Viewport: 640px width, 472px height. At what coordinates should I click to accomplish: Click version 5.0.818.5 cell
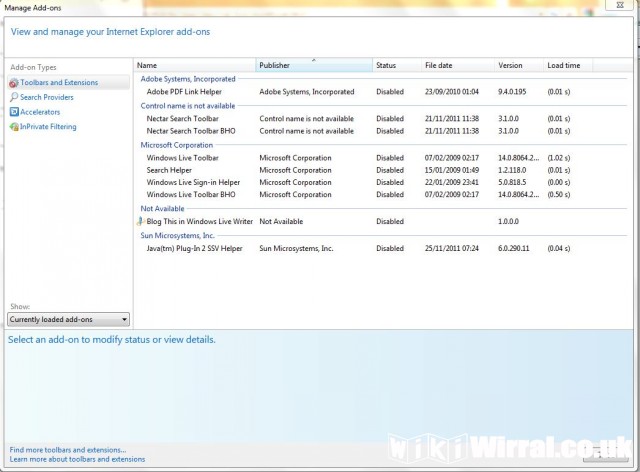tap(512, 182)
